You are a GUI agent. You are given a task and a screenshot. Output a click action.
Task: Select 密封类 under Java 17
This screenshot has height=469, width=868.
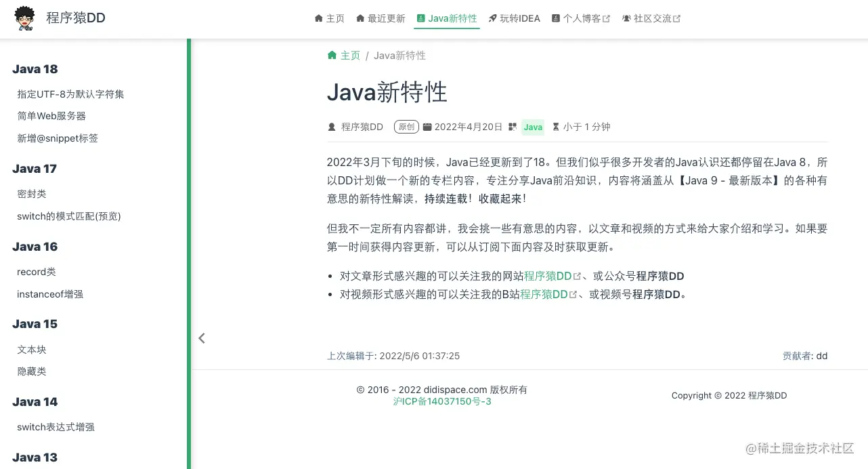31,193
